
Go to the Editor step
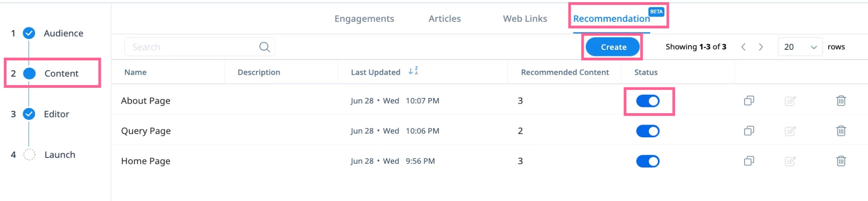click(x=56, y=114)
